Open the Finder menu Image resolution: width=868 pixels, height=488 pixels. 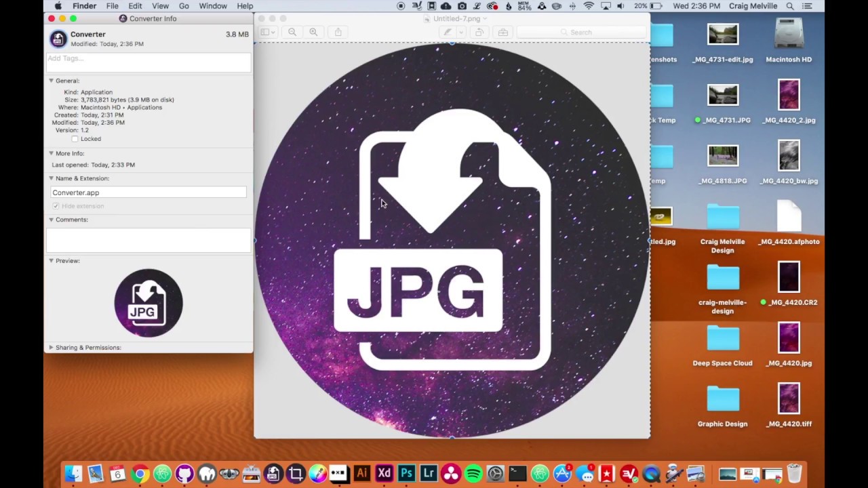(x=85, y=6)
